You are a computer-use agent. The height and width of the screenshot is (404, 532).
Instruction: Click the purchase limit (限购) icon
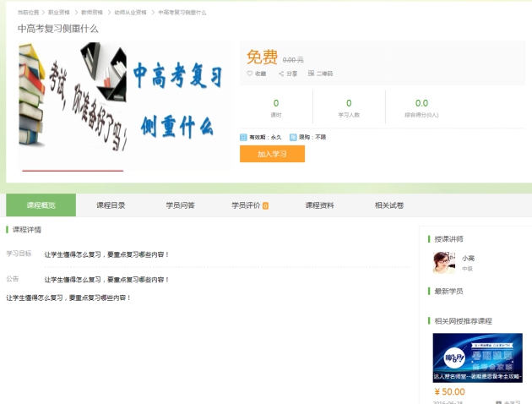pyautogui.click(x=293, y=136)
